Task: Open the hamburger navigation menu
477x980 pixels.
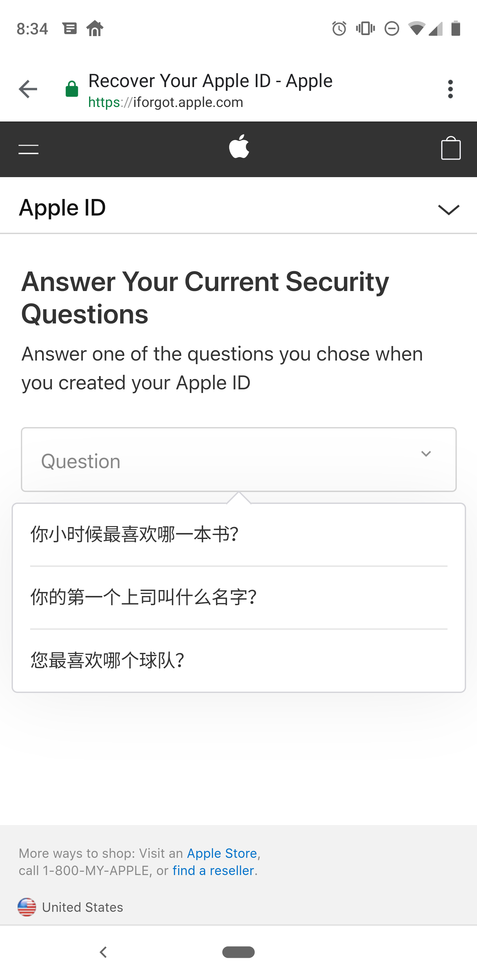Action: [28, 150]
